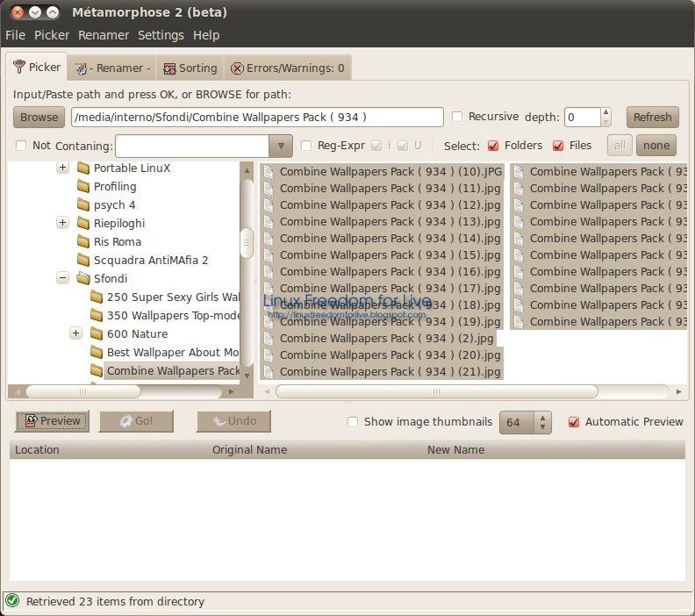Disable the Automatic Preview checkbox
The image size is (695, 616).
click(x=574, y=422)
